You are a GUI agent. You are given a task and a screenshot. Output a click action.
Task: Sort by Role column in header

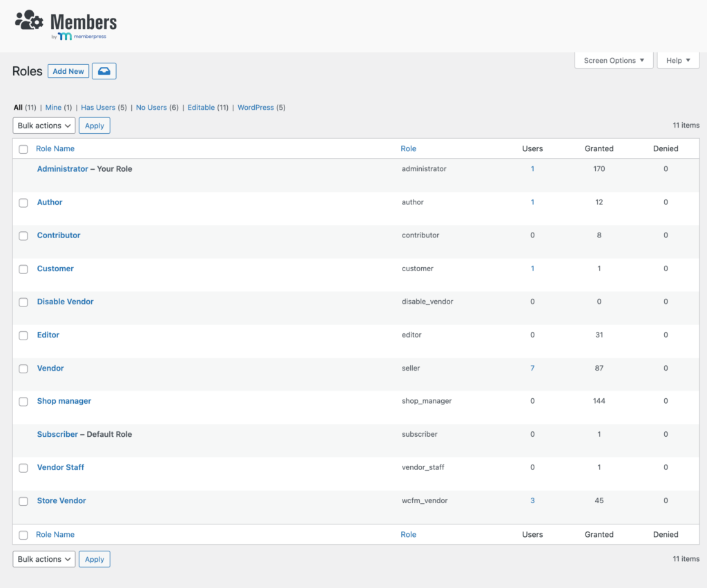click(409, 148)
